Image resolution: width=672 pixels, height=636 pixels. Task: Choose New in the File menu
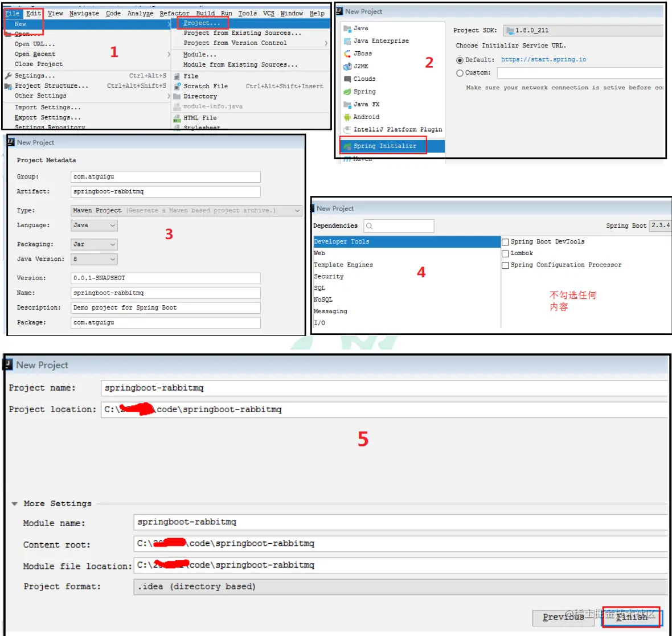87,24
